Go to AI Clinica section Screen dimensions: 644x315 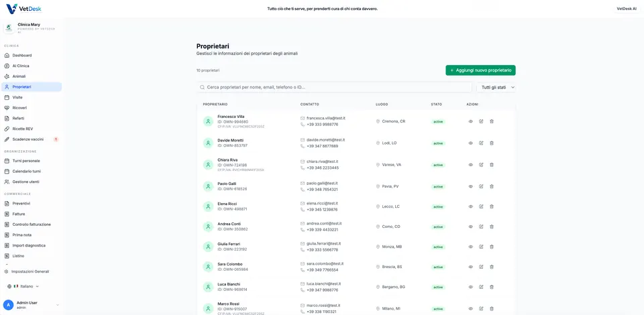32,66
